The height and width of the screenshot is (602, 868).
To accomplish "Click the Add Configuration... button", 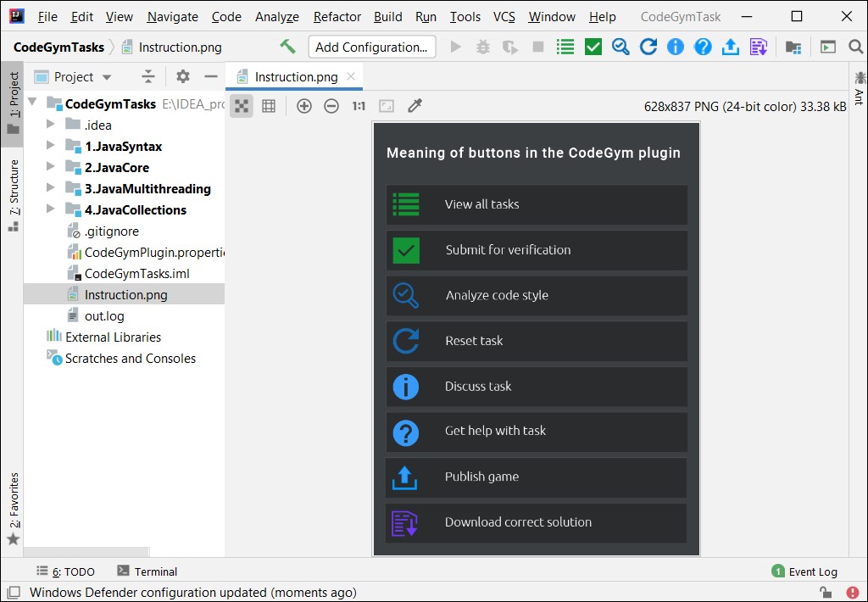I will (x=371, y=47).
